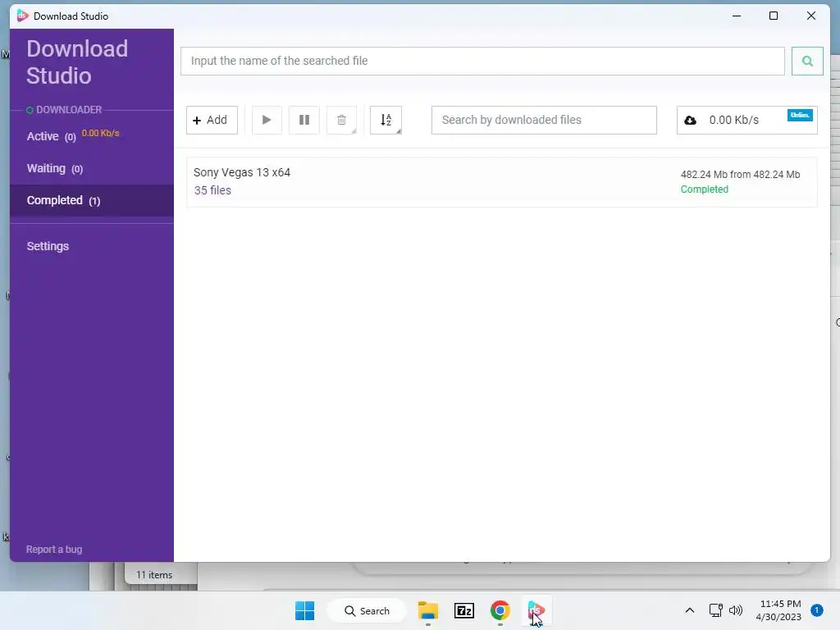
Task: Click the 482.24 Mb size text
Action: (x=740, y=175)
